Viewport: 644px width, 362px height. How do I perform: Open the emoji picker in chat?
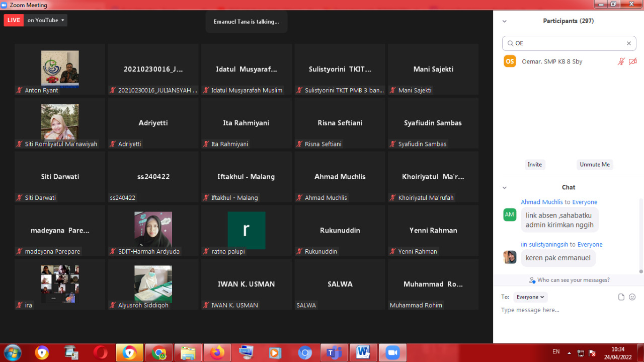pyautogui.click(x=632, y=297)
